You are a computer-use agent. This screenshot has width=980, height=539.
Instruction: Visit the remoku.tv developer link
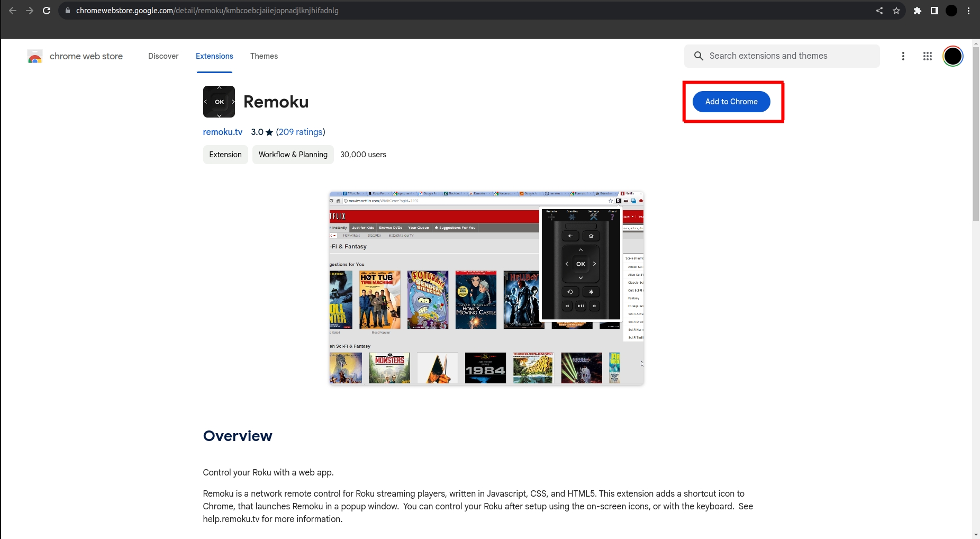[x=223, y=132]
